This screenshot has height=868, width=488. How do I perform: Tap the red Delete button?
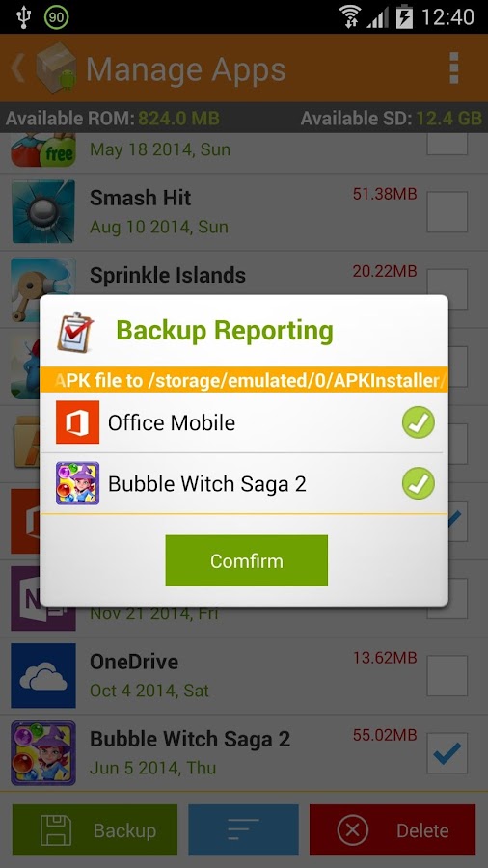(x=393, y=829)
